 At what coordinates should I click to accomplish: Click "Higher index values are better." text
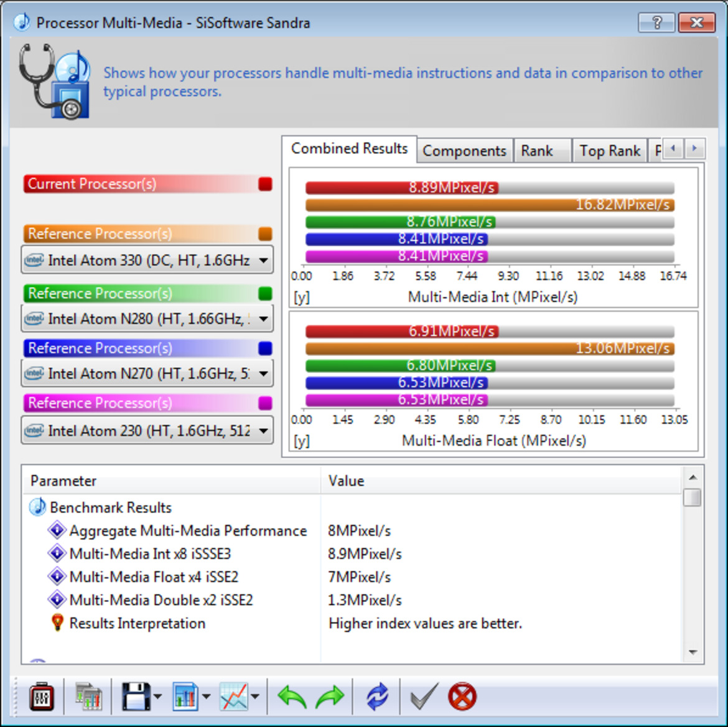pyautogui.click(x=425, y=624)
